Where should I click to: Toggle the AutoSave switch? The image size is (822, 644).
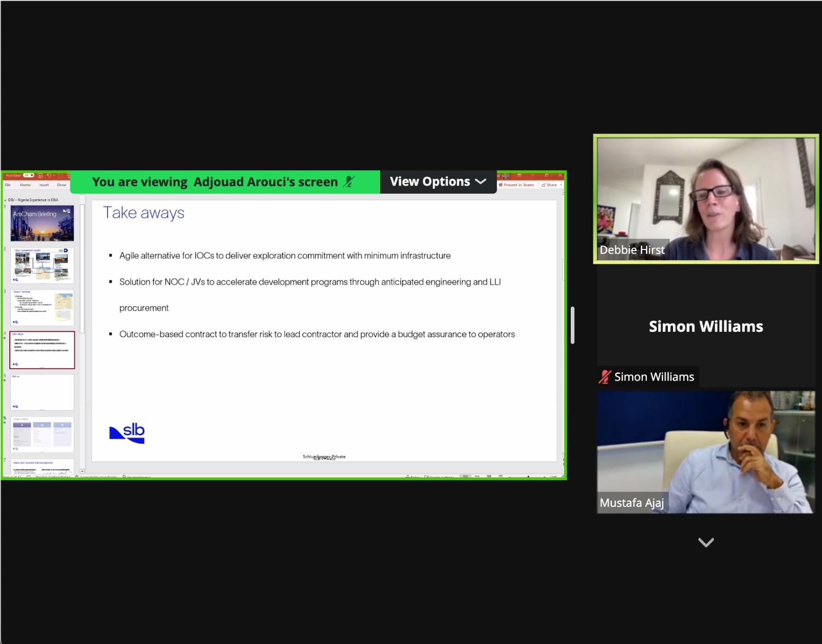coord(28,176)
